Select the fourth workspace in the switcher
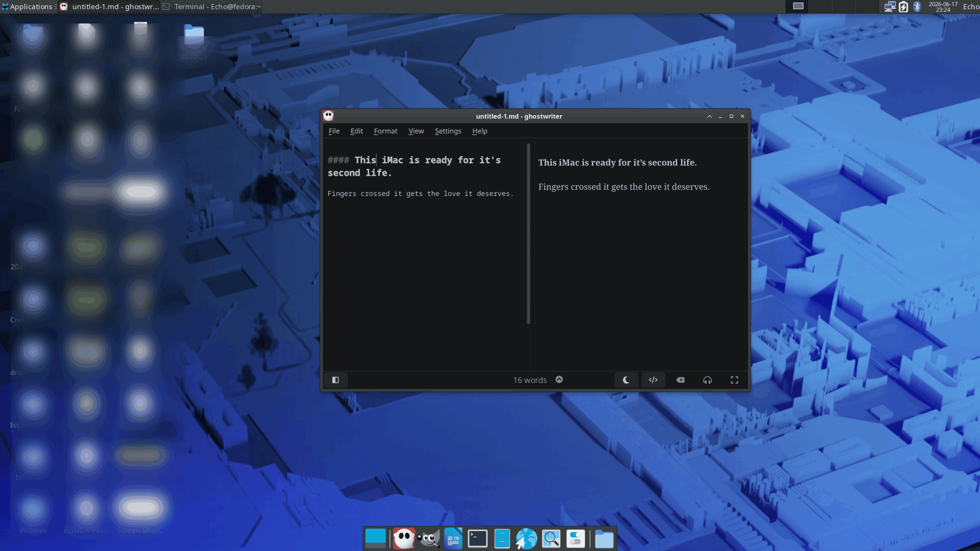 (867, 7)
